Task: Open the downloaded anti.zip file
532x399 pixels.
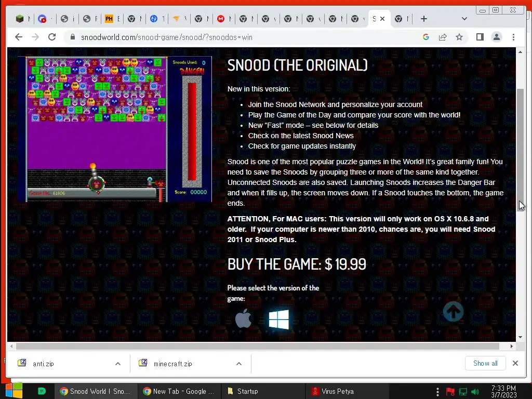Action: click(43, 364)
